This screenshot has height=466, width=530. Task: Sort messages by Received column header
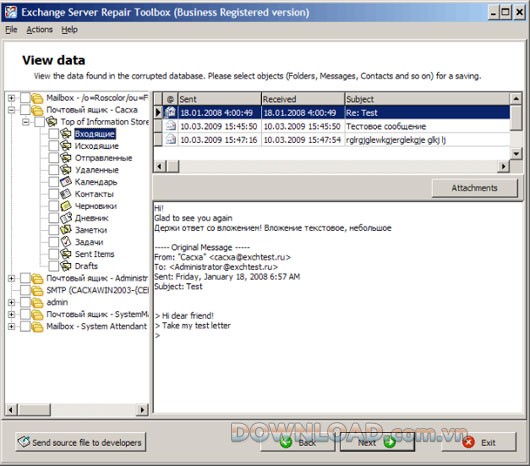point(303,99)
